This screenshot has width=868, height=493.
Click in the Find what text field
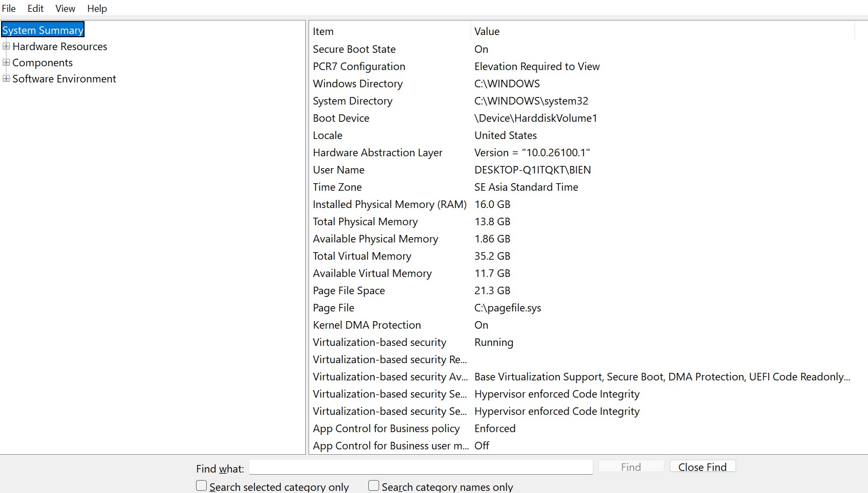point(421,467)
